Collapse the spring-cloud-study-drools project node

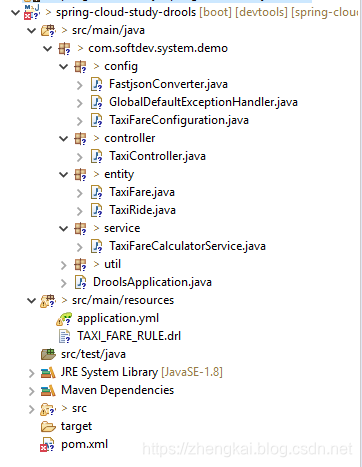[x=15, y=13]
